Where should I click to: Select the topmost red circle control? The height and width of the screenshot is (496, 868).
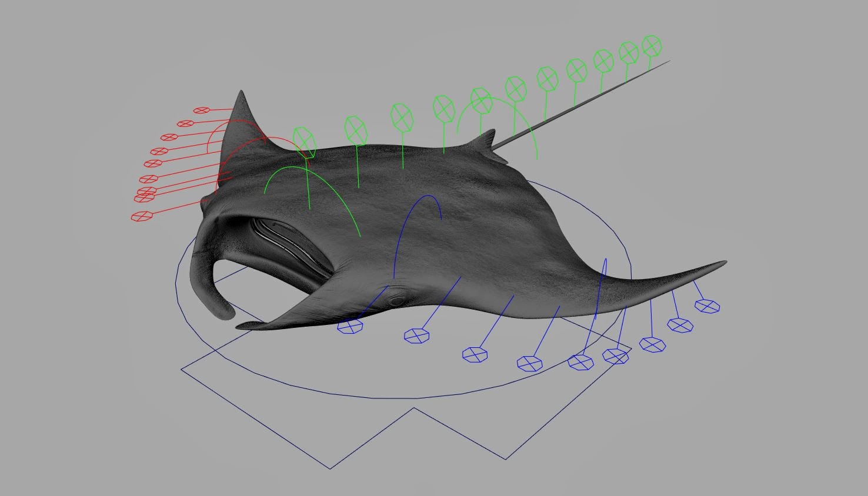point(202,110)
